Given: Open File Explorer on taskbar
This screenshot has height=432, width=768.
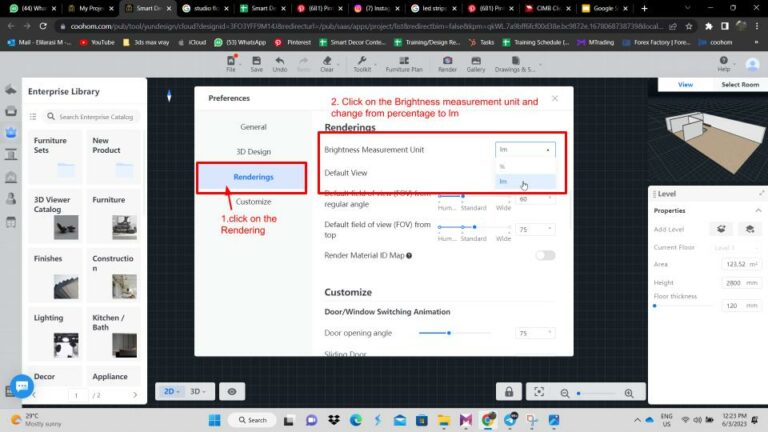Looking at the screenshot, I should (444, 420).
